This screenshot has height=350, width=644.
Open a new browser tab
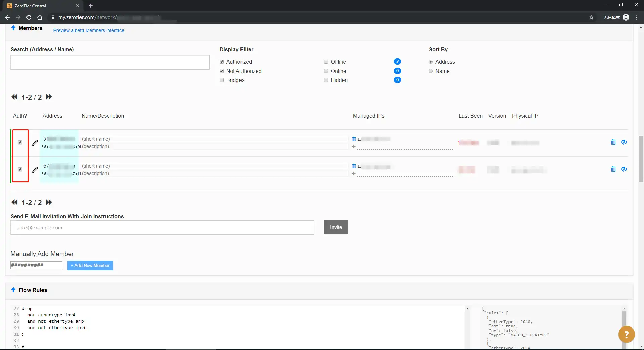tap(91, 6)
